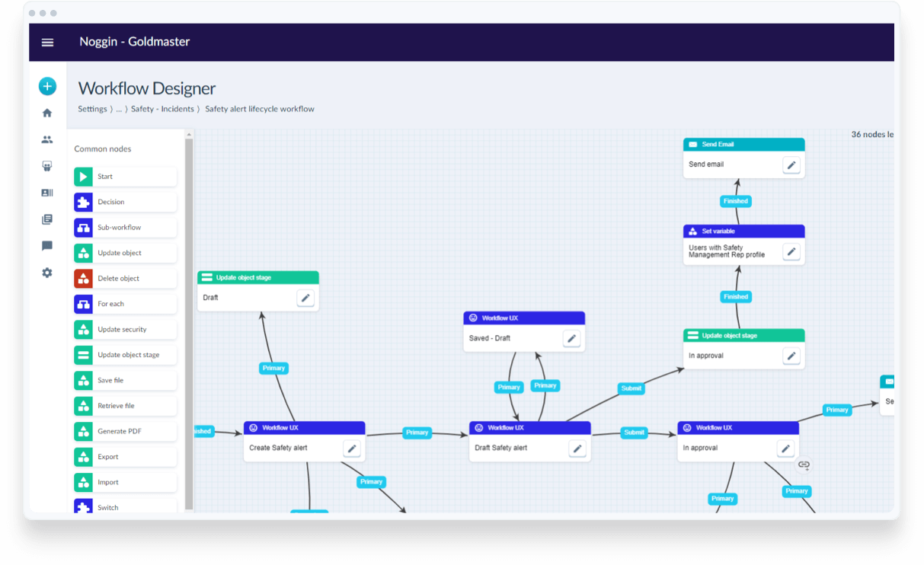The width and height of the screenshot is (924, 565).
Task: Click the Home icon in the left sidebar
Action: click(47, 112)
